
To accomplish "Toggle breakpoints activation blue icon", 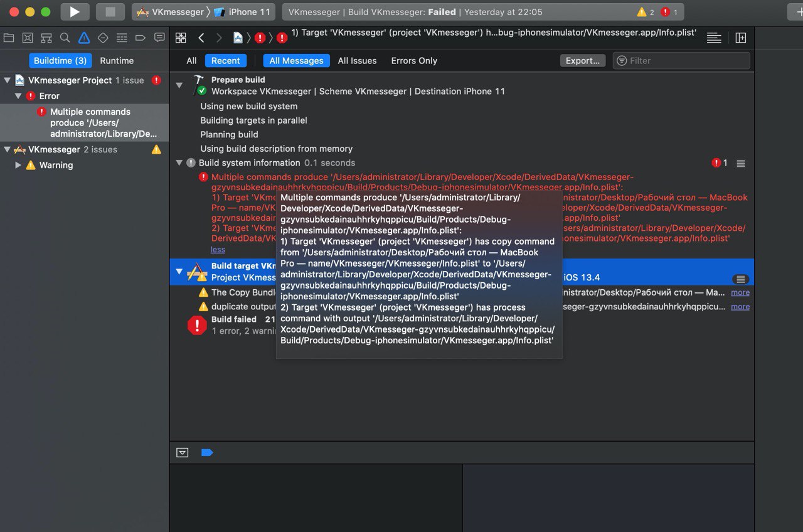I will [x=207, y=452].
